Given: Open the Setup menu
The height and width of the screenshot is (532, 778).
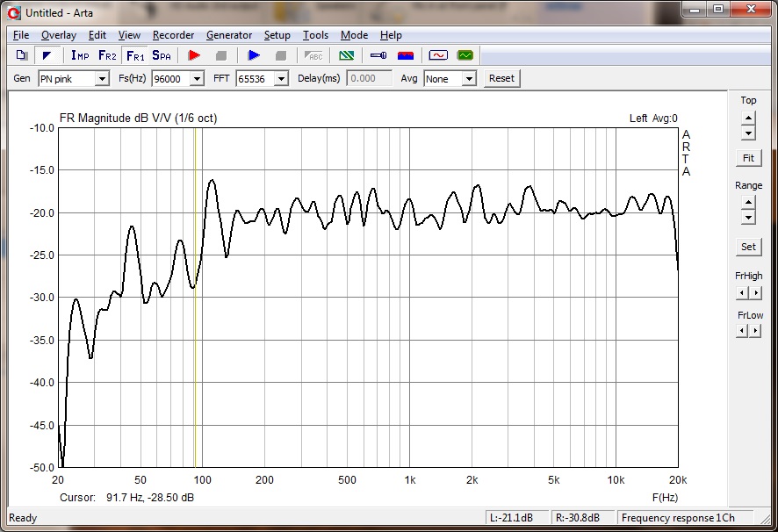Looking at the screenshot, I should [277, 35].
